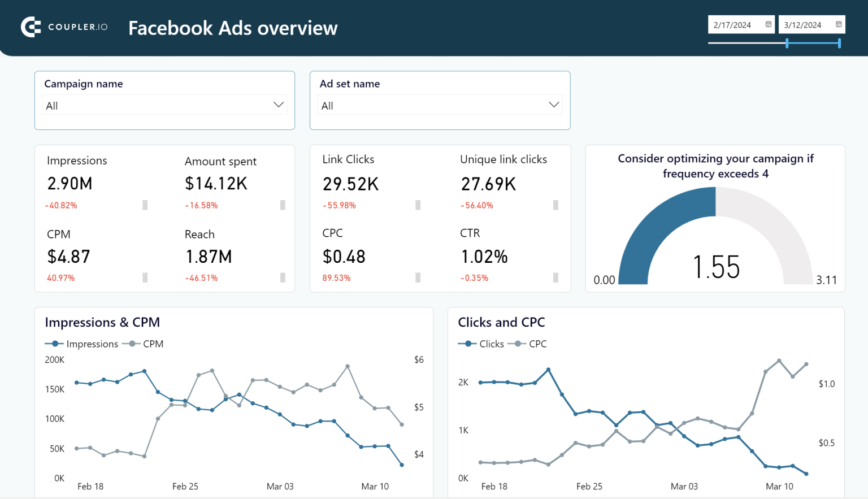Click the trend indicator beside Impressions -40.82%
The width and height of the screenshot is (868, 499).
145,205
